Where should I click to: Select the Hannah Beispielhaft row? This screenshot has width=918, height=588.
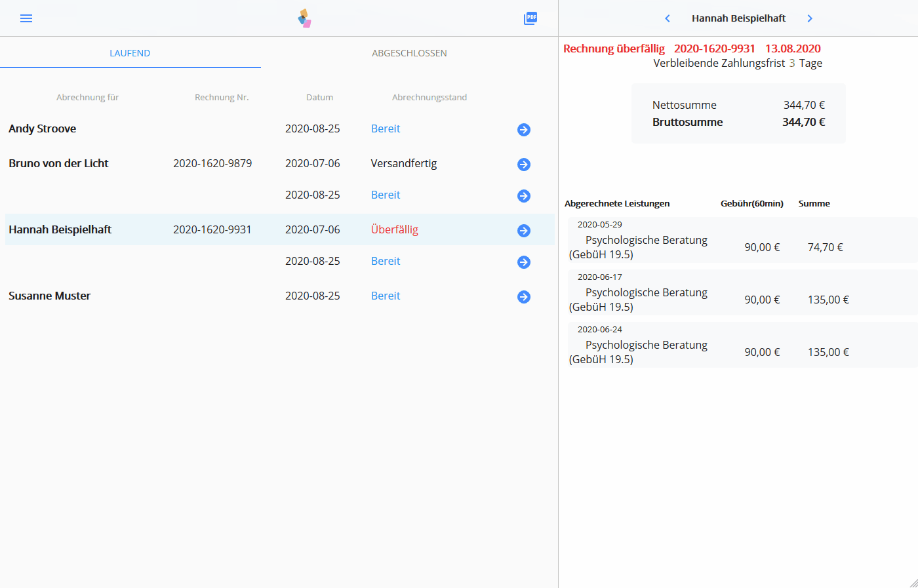(x=60, y=230)
